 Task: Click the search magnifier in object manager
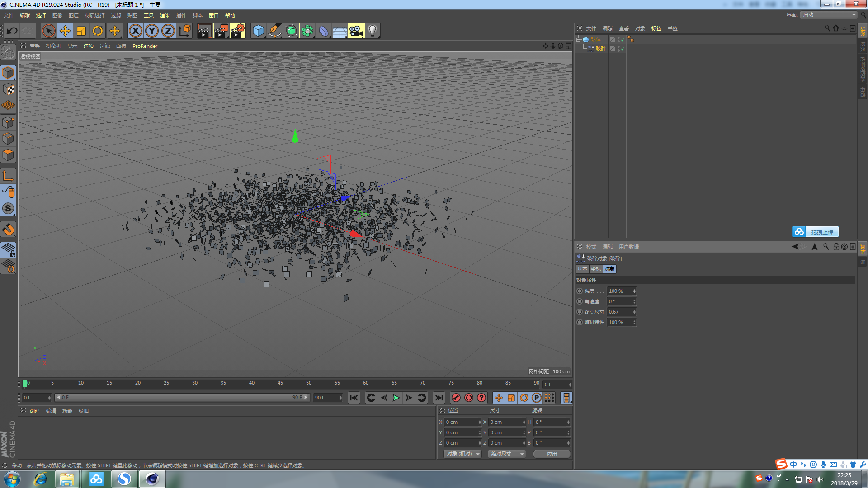click(827, 28)
